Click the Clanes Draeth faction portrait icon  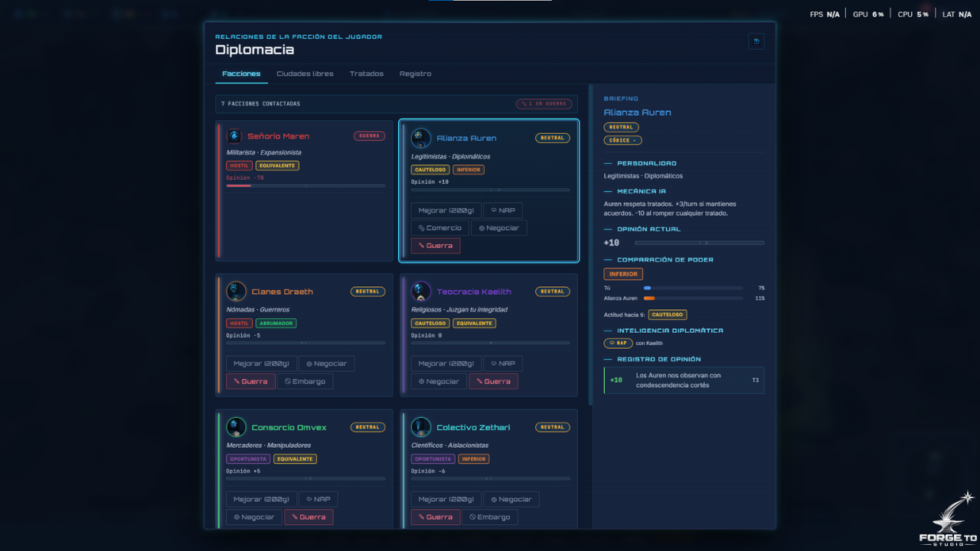pyautogui.click(x=237, y=292)
